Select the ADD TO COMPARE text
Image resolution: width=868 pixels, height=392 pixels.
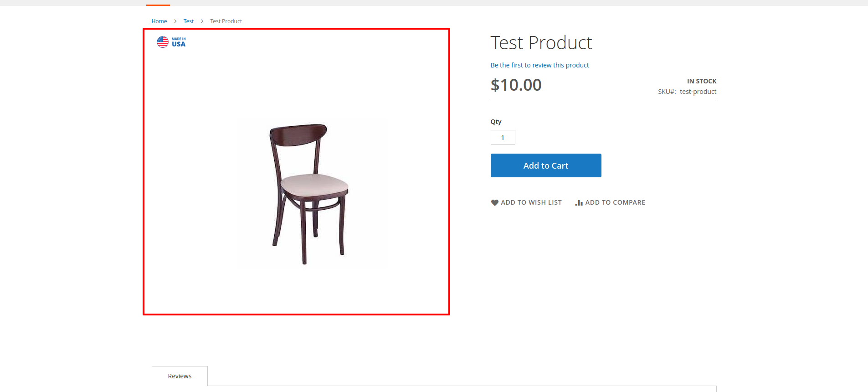click(615, 202)
